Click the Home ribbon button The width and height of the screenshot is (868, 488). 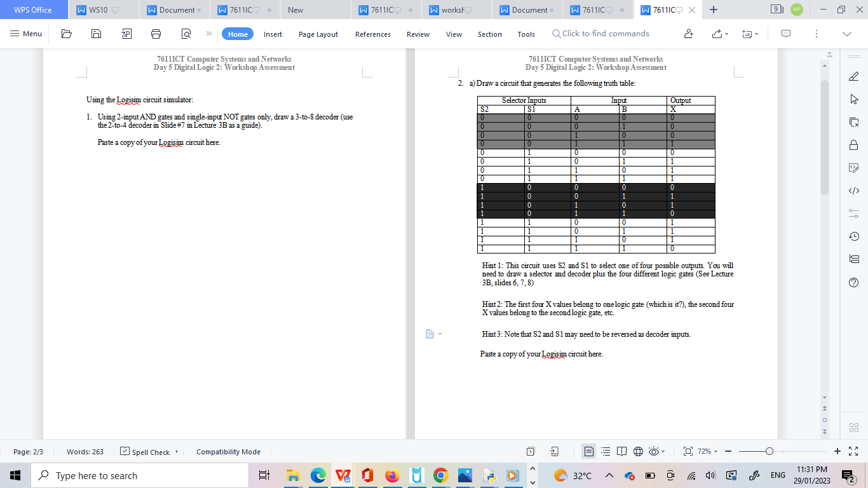[x=238, y=34]
